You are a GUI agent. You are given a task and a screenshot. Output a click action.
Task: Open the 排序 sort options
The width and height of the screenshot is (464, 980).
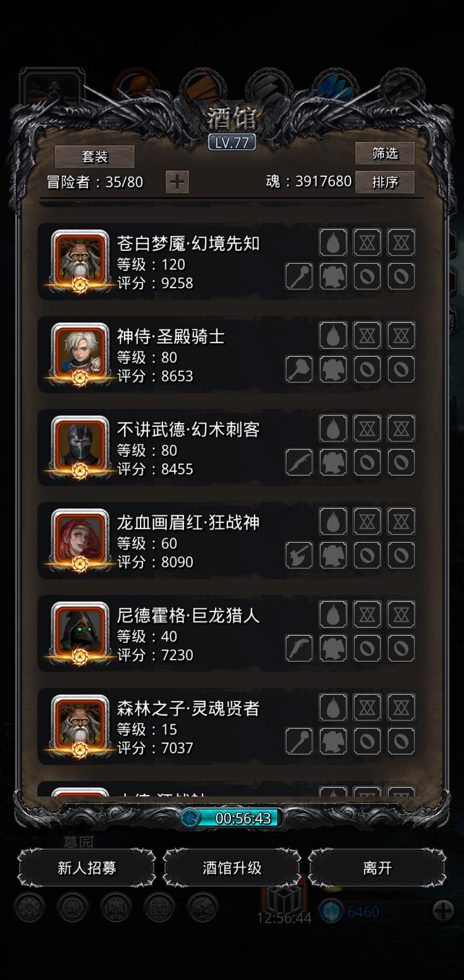tap(385, 182)
